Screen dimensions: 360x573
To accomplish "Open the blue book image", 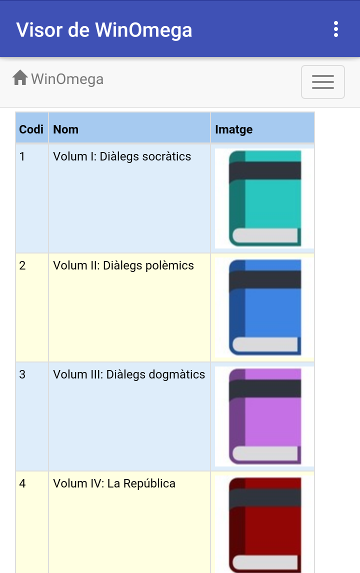I will pos(265,307).
